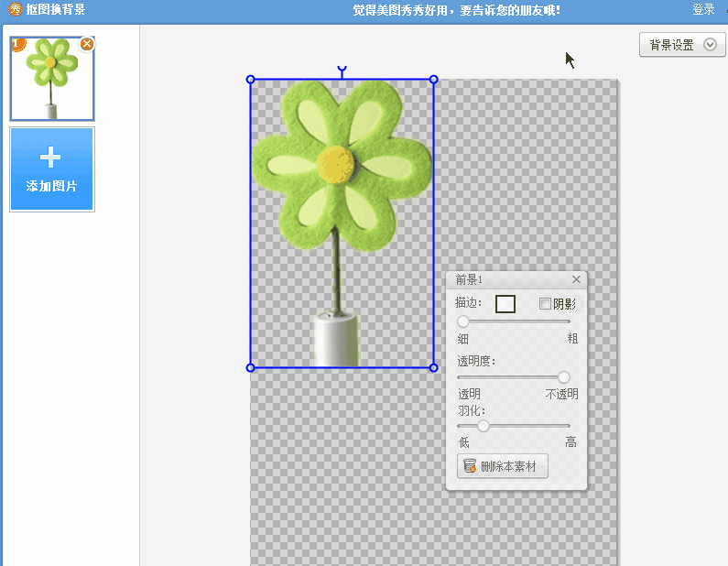This screenshot has height=566, width=728.
Task: Click the 透明度 opacity slider knob
Action: (564, 377)
